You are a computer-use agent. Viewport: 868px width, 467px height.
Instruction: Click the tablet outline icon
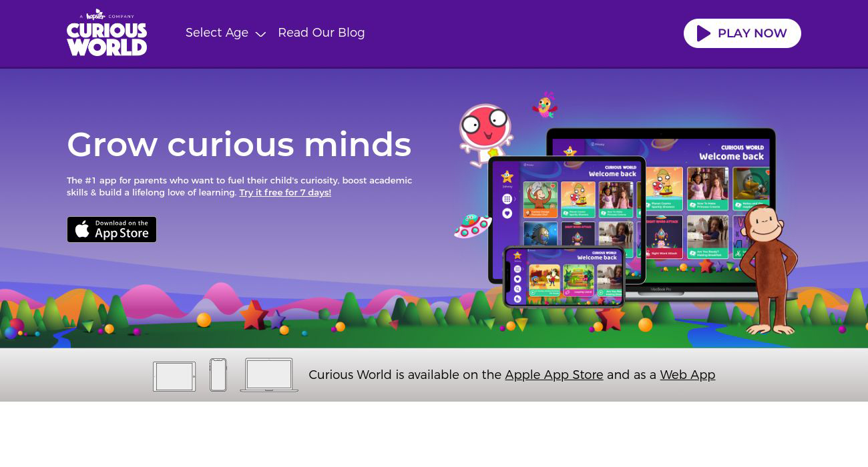point(174,376)
